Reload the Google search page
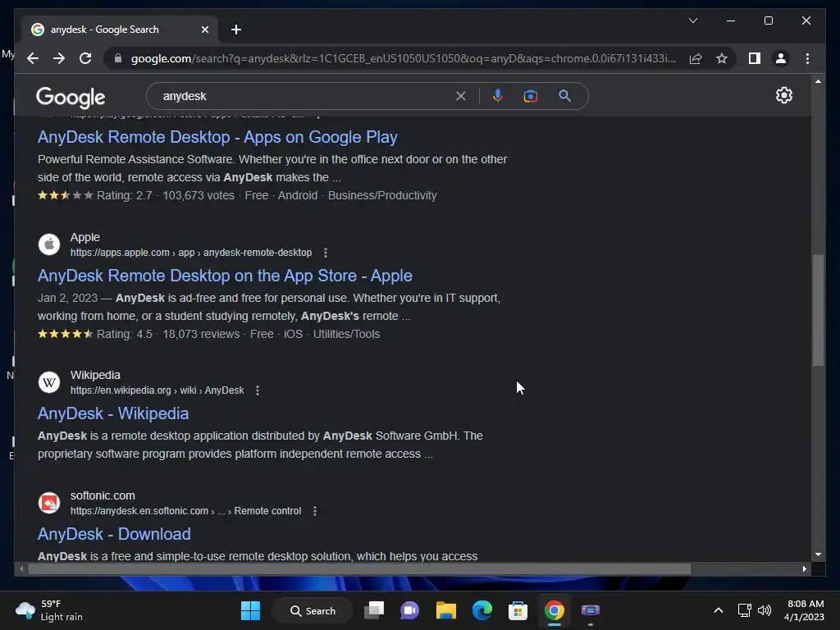This screenshot has width=840, height=630. click(85, 58)
